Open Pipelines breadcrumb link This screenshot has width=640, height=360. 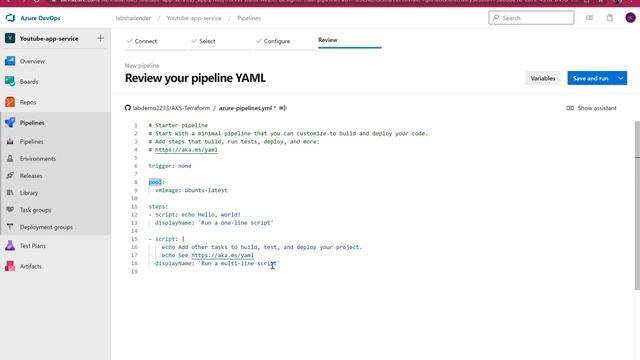(x=249, y=18)
